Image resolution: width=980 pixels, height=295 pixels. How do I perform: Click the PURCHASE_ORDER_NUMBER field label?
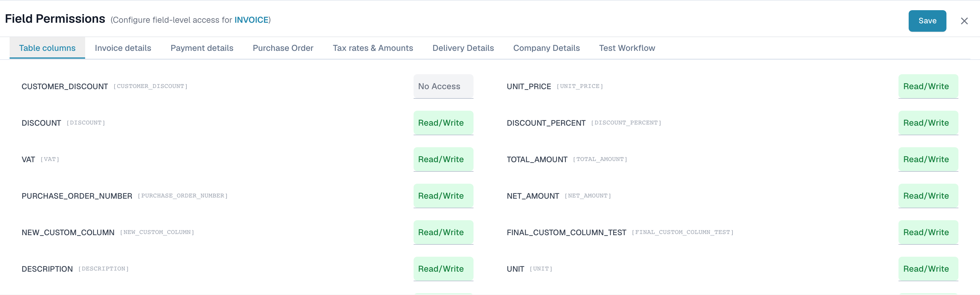(x=77, y=196)
